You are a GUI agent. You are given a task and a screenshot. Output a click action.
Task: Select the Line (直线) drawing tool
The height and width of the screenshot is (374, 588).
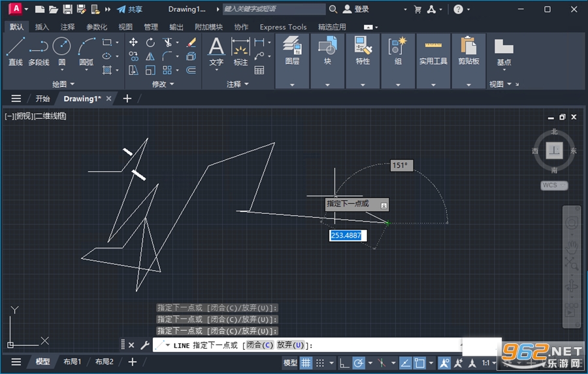16,52
